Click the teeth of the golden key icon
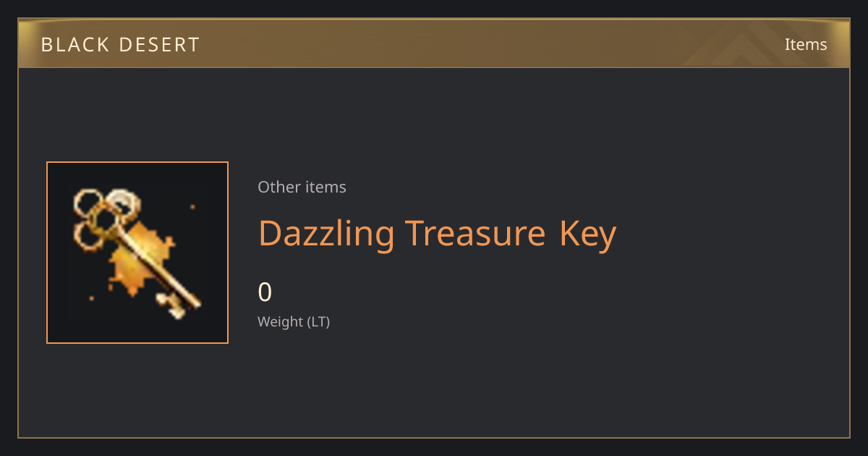The image size is (868, 456). (172, 304)
